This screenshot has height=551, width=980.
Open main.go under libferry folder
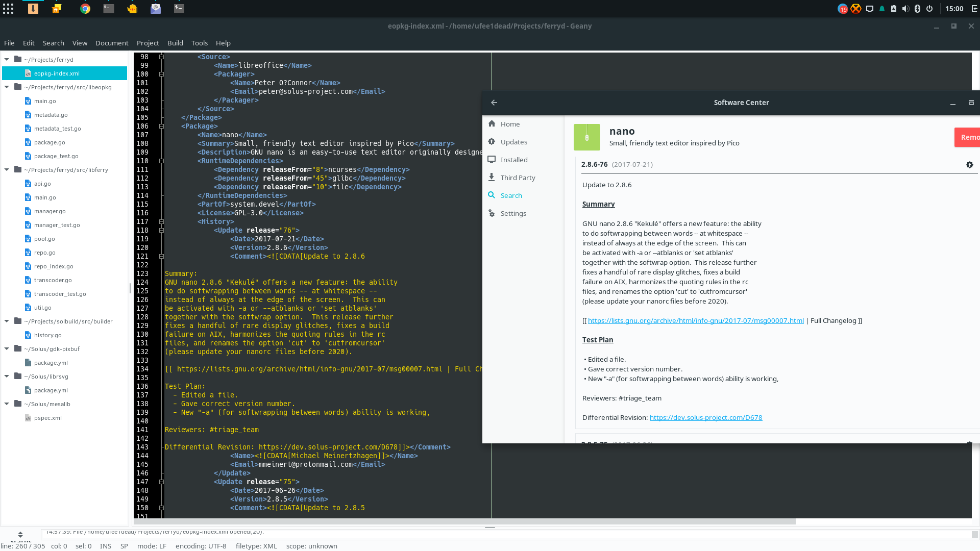tap(45, 197)
